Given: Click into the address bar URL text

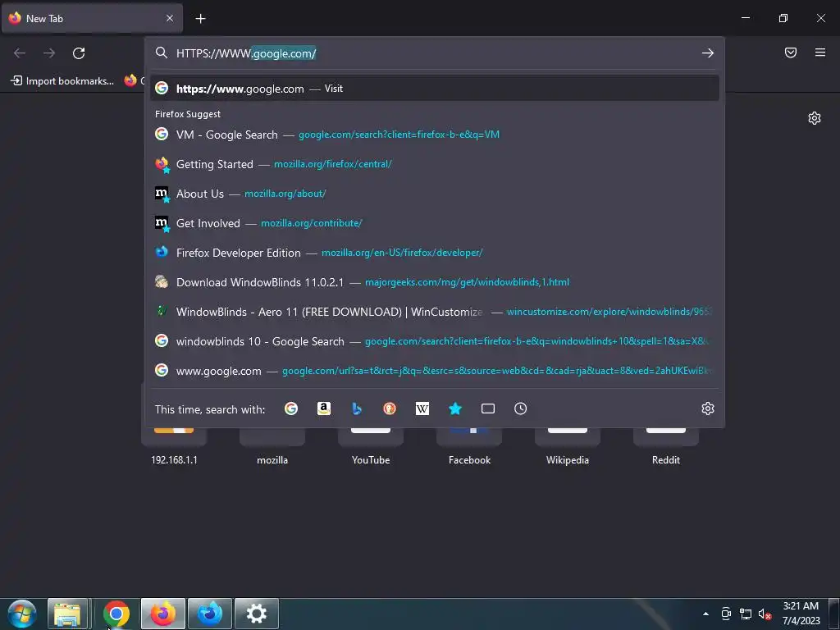Looking at the screenshot, I should pos(246,53).
